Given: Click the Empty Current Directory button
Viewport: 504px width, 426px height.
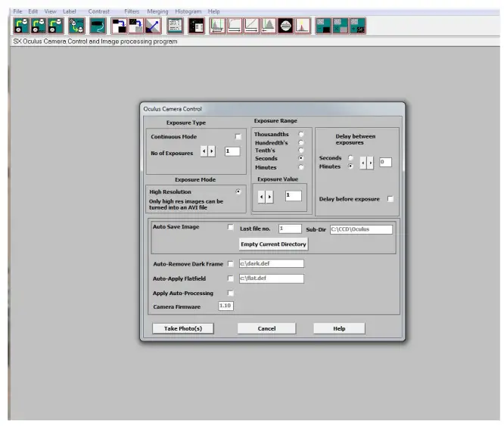Looking at the screenshot, I should pyautogui.click(x=273, y=244).
